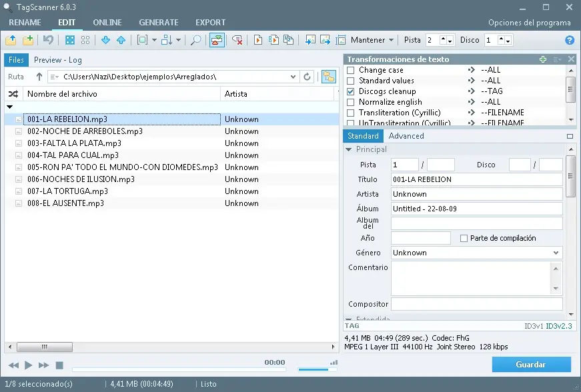
Task: Open the dropdown arrow beside the filter icon
Action: tap(154, 40)
